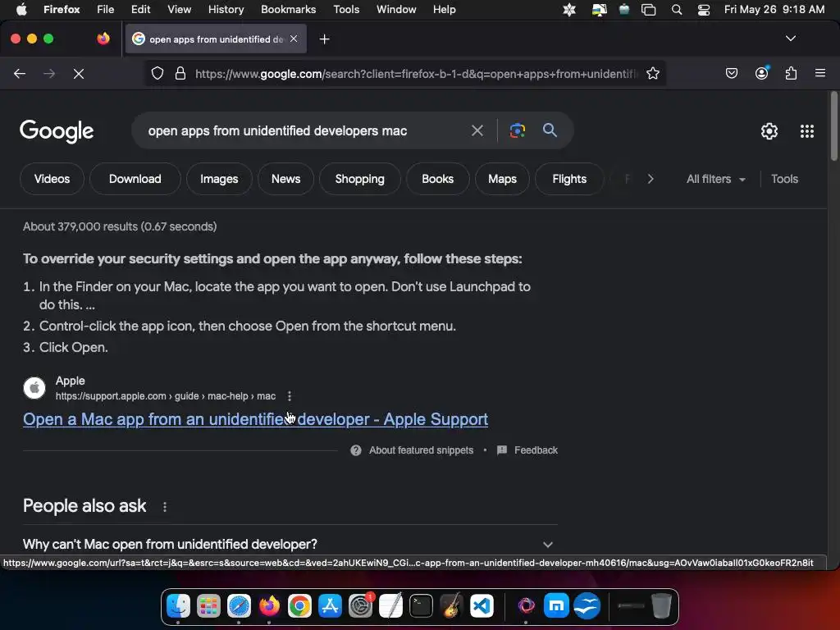
Task: Open the Firefox account icon
Action: pyautogui.click(x=761, y=73)
